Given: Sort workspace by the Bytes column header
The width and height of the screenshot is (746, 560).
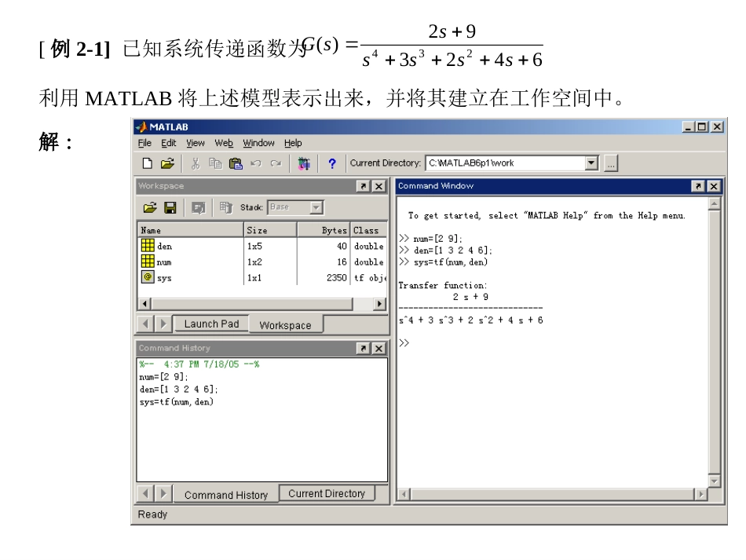Looking at the screenshot, I should point(324,230).
